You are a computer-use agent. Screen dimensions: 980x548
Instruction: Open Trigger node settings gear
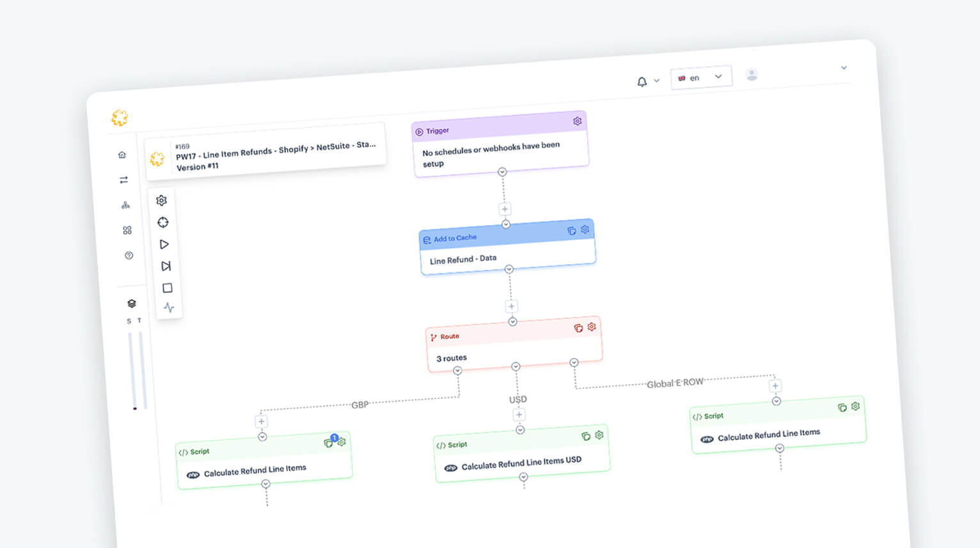[577, 121]
